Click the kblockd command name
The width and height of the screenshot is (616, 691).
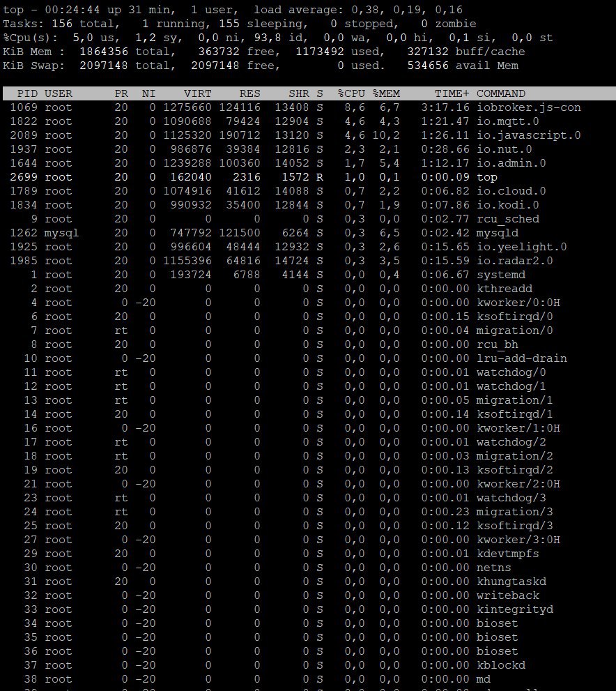(501, 665)
